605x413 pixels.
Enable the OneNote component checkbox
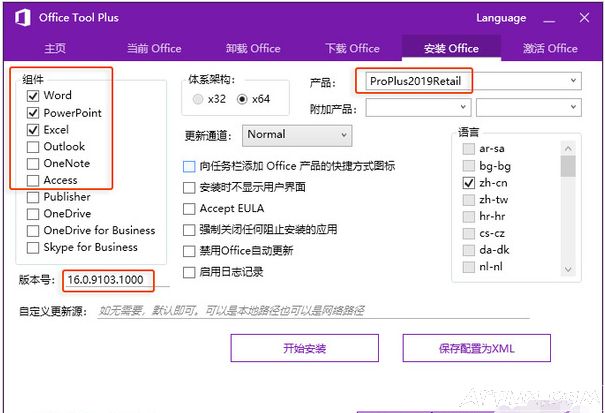[33, 164]
